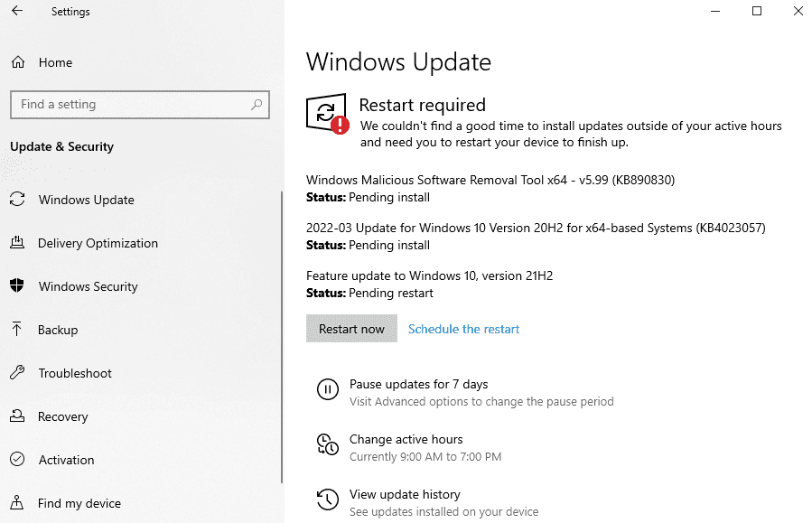Click the Delivery Optimization icon
Screen dimensions: 812x523
point(17,242)
